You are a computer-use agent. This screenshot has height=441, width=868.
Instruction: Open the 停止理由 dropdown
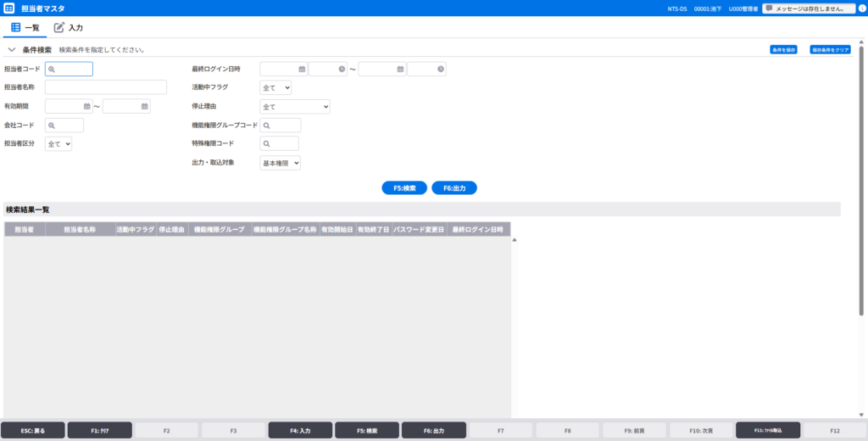294,106
